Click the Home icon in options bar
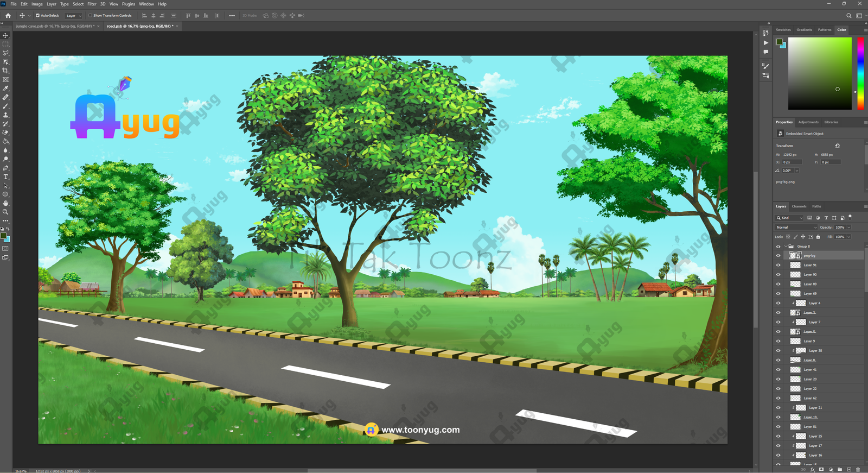868x473 pixels. tap(8, 16)
